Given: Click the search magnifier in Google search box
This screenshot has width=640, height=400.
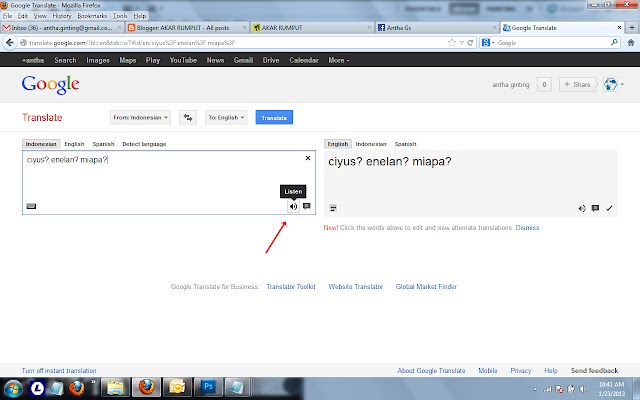Looking at the screenshot, I should point(614,42).
